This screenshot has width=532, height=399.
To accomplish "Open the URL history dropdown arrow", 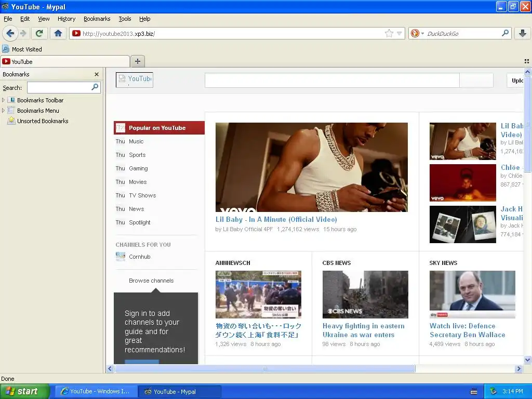I will pyautogui.click(x=400, y=33).
